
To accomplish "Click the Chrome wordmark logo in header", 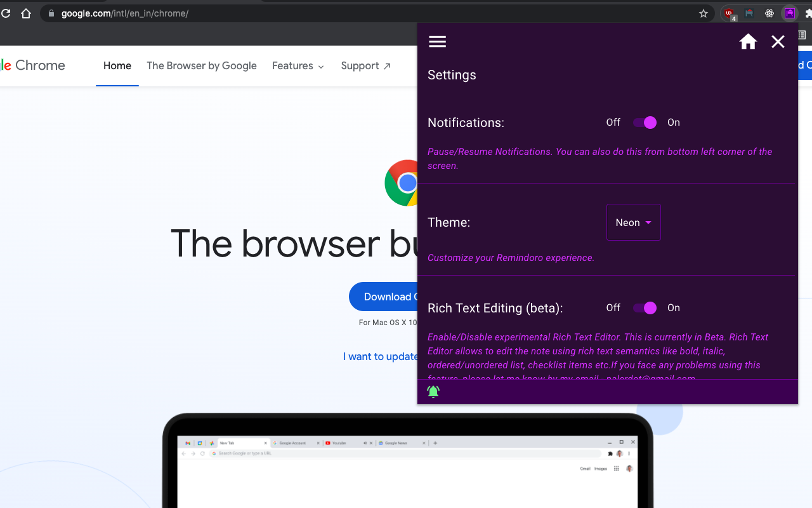I will 32,65.
